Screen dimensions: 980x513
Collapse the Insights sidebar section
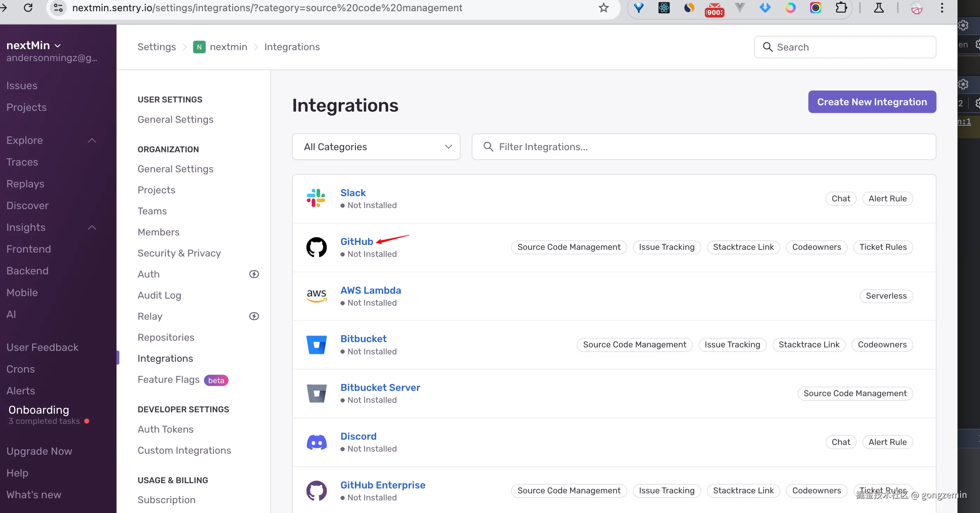point(92,227)
